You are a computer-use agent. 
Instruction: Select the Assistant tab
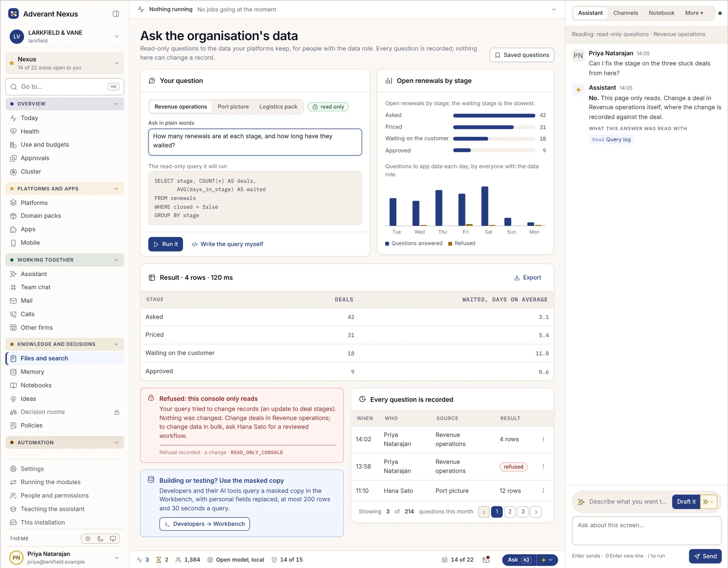pos(590,13)
